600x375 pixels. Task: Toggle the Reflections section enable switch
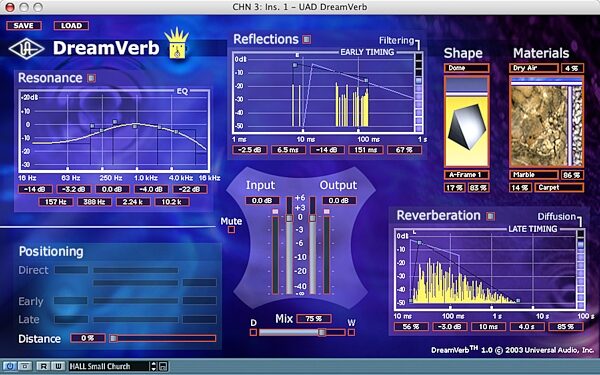(307, 39)
